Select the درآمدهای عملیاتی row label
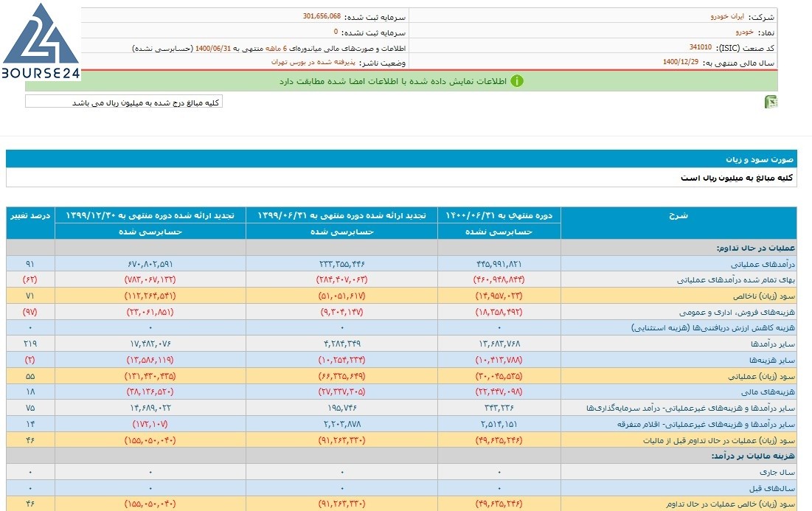 (x=763, y=264)
